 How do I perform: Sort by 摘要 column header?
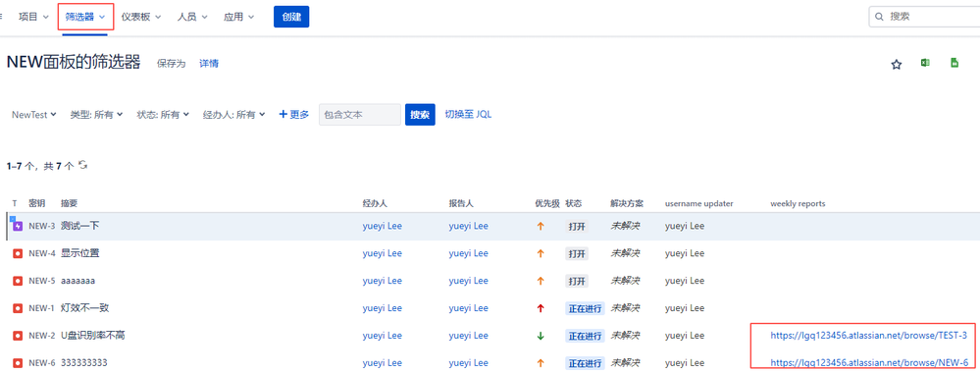coord(69,203)
